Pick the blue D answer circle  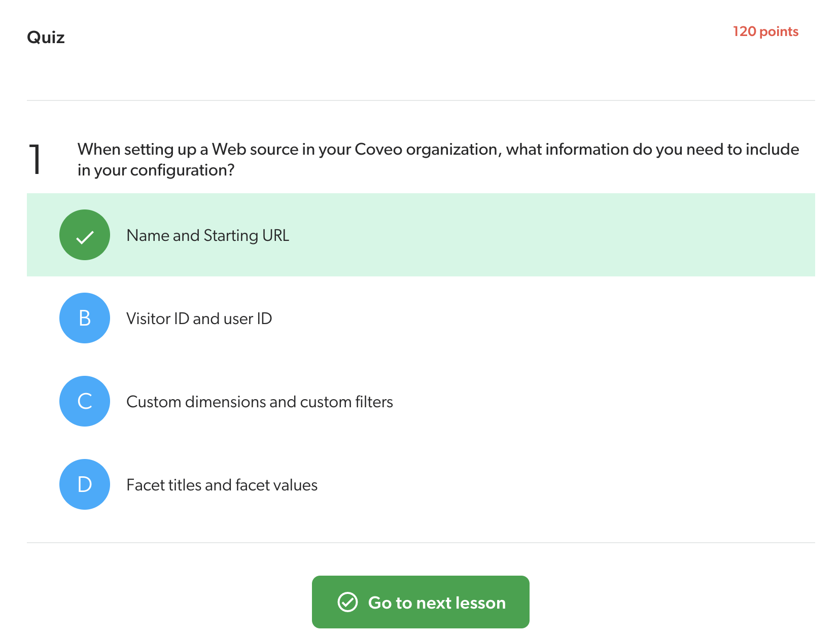(x=85, y=485)
